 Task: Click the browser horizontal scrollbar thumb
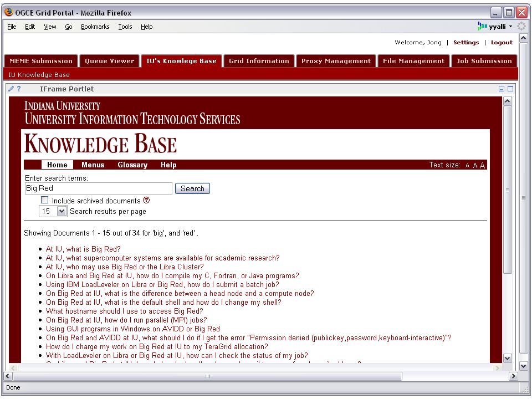tap(208, 376)
